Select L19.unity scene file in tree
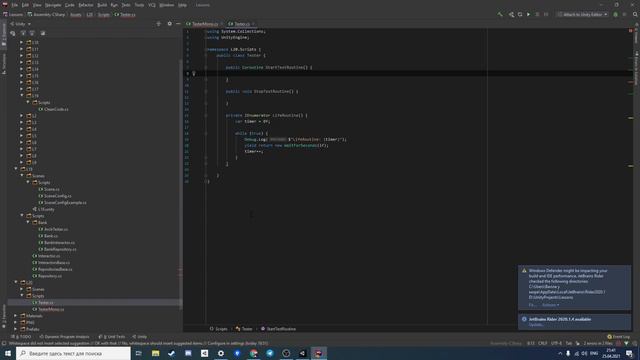Viewport: 640px width, 360px height. coord(43,209)
